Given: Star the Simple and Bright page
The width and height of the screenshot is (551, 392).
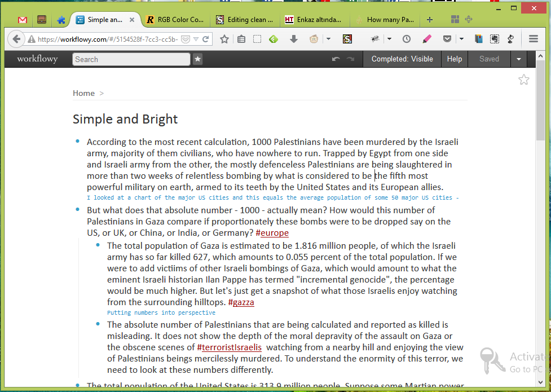Looking at the screenshot, I should pyautogui.click(x=523, y=80).
